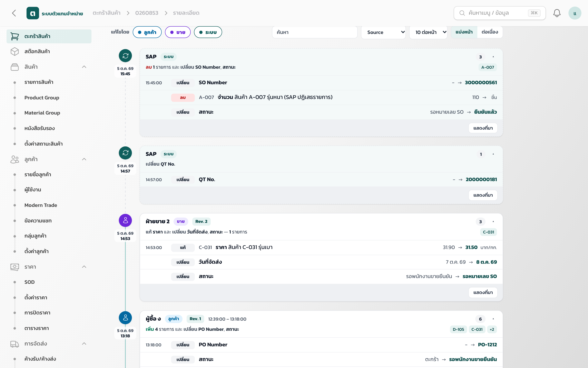Click the purple user icon at 14:53
This screenshot has width=588, height=368.
coord(125,221)
